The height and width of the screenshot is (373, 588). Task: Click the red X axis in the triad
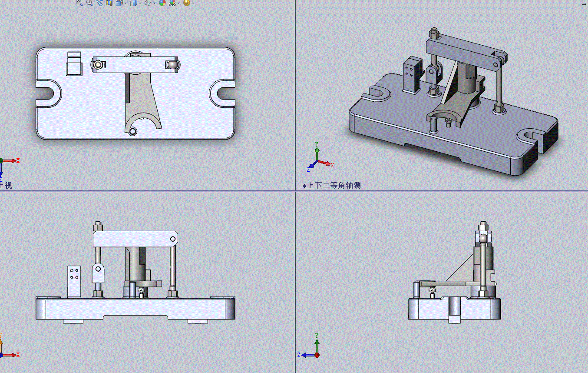point(17,160)
